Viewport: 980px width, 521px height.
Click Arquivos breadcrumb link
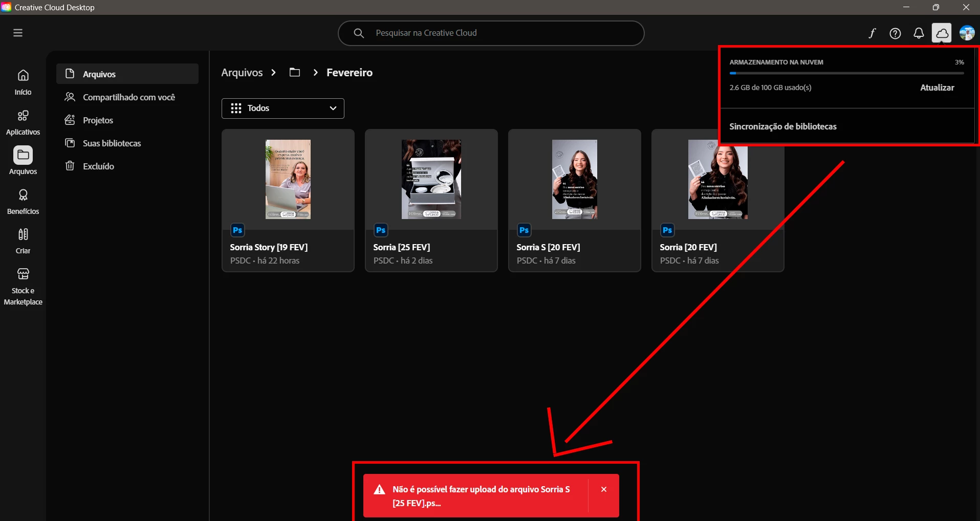(242, 72)
